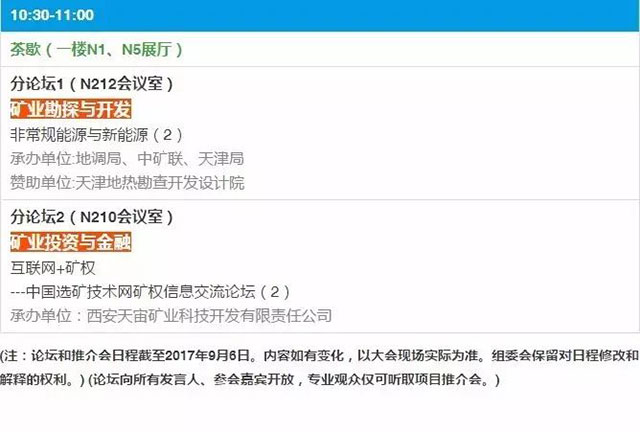Select the 互联网+矿权 topic text

pyautogui.click(x=53, y=268)
